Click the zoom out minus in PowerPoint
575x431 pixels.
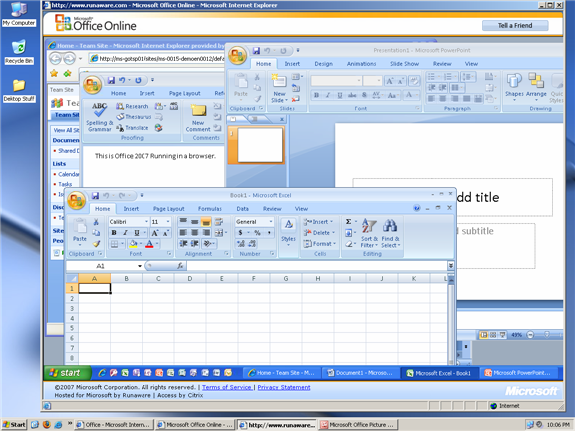point(530,335)
